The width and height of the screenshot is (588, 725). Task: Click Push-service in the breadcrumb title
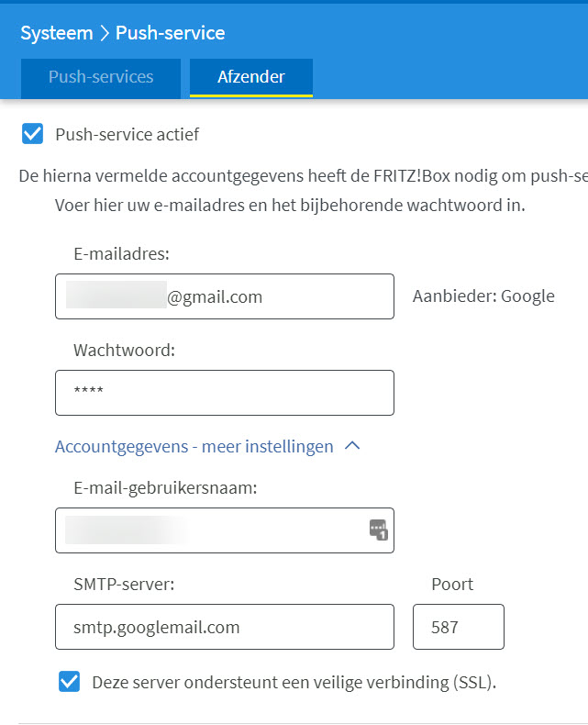pyautogui.click(x=170, y=33)
